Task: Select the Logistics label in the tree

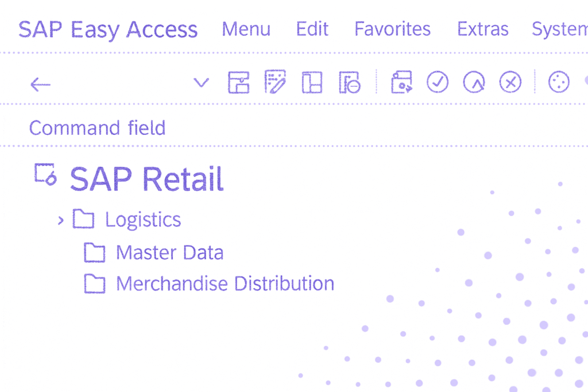Action: (142, 219)
